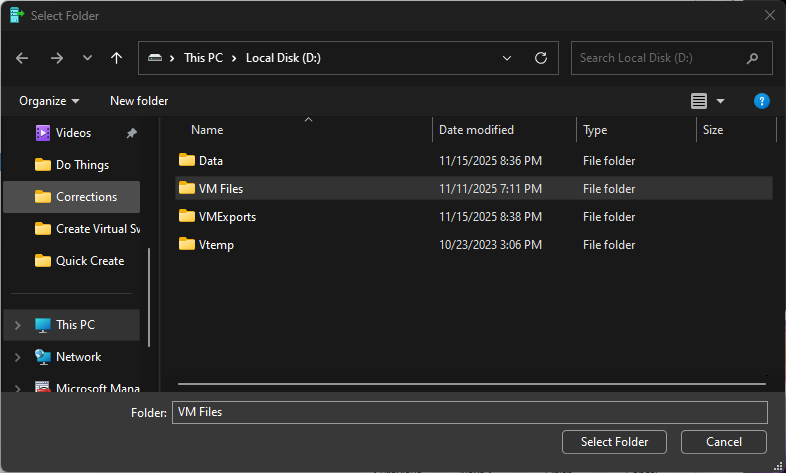Click the blue Help question mark icon
Image resolution: width=786 pixels, height=473 pixels.
pyautogui.click(x=761, y=101)
